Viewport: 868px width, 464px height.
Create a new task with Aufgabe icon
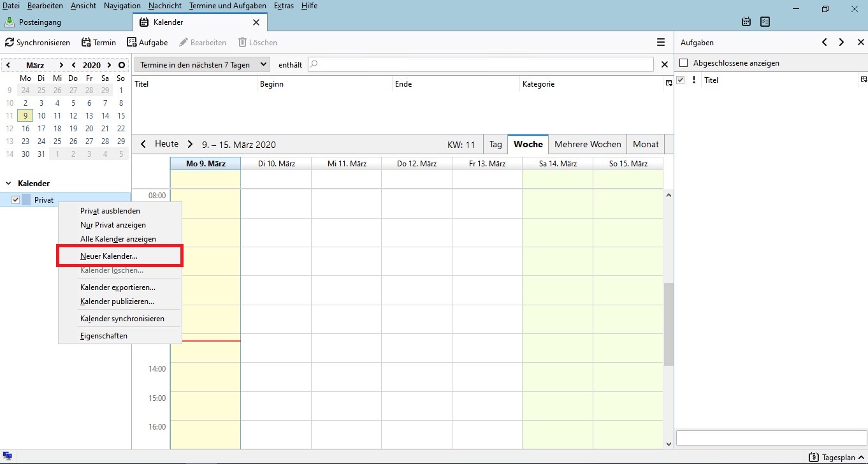[132, 43]
